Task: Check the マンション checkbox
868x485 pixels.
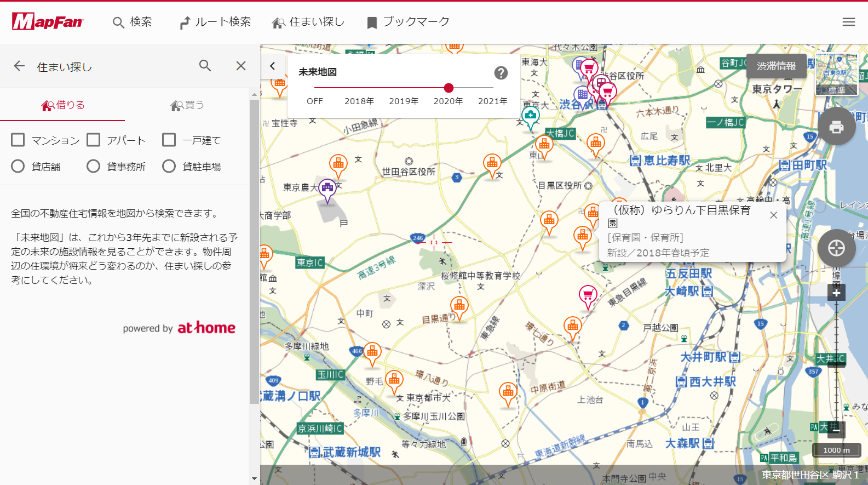Action: pyautogui.click(x=18, y=140)
